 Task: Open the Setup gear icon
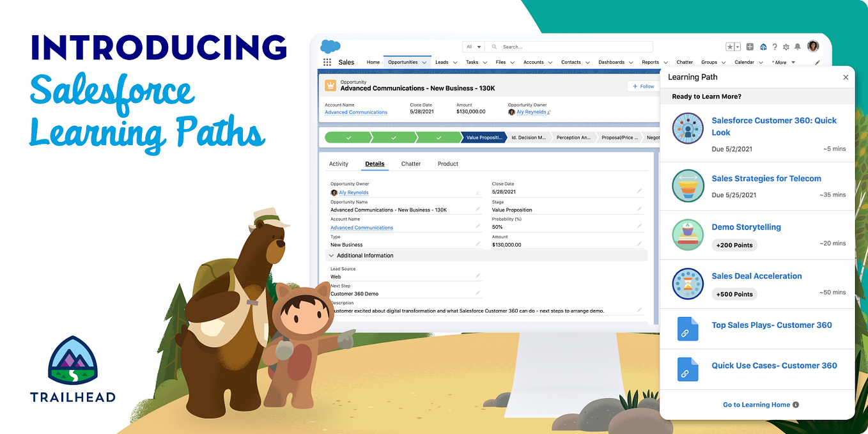point(786,47)
